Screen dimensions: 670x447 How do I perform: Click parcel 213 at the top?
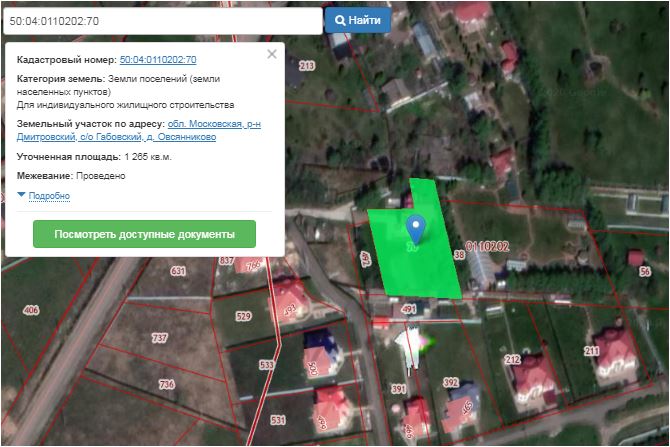[x=306, y=66]
